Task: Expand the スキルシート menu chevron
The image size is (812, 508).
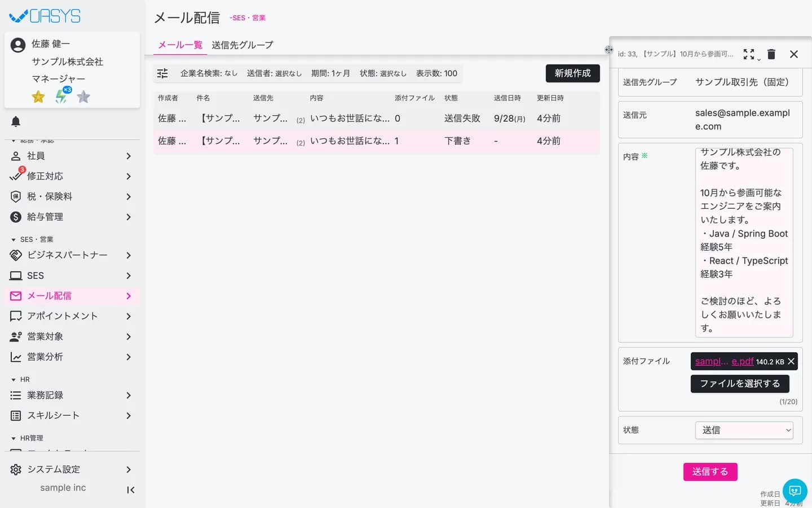Action: (x=129, y=415)
